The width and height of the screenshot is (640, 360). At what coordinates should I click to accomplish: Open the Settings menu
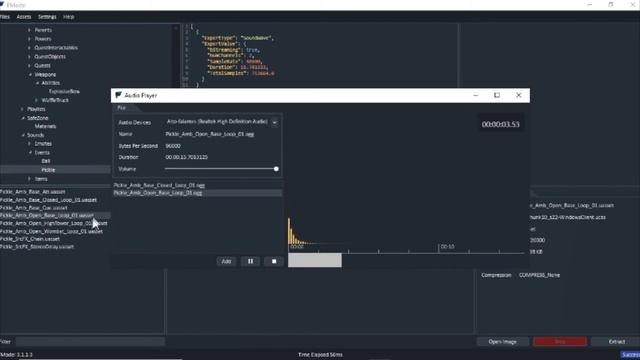(47, 17)
